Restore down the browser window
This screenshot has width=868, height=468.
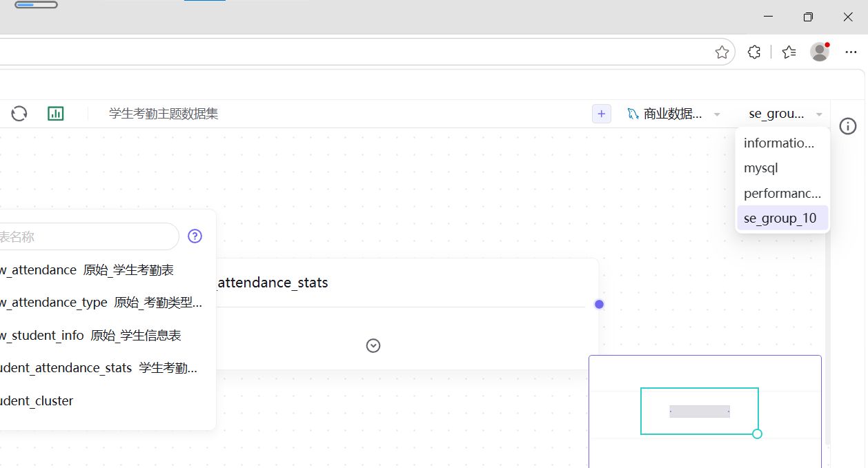[808, 17]
